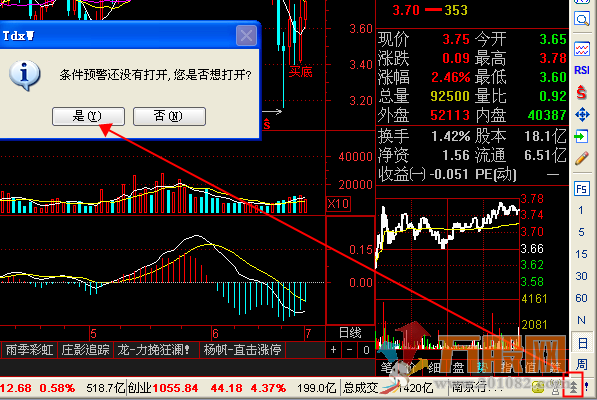597x400 pixels.
Task: Select the 周 weekly period
Action: coord(581,365)
